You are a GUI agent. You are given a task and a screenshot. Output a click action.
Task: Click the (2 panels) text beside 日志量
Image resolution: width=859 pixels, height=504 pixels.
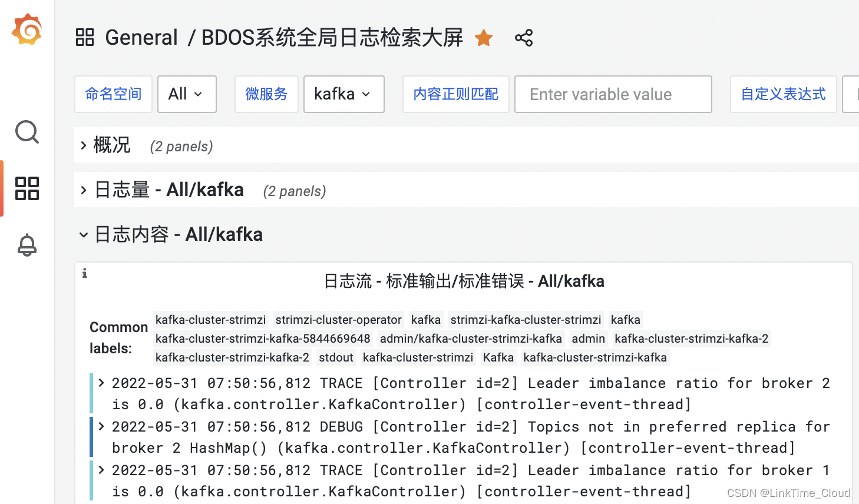tap(295, 191)
